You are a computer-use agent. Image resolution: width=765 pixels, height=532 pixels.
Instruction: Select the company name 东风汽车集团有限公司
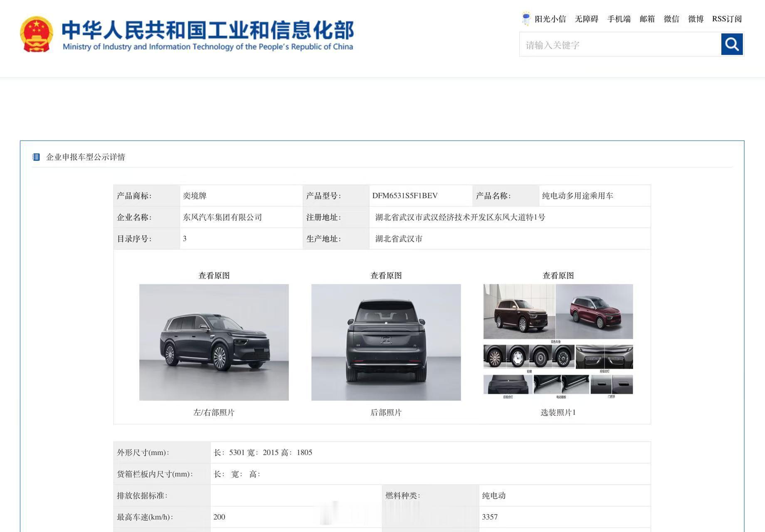[222, 217]
